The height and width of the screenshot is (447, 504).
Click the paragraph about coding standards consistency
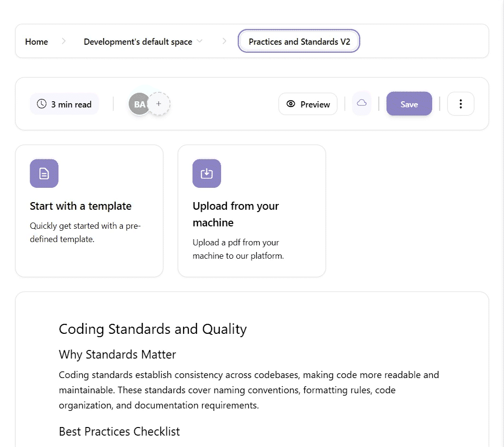click(x=249, y=390)
